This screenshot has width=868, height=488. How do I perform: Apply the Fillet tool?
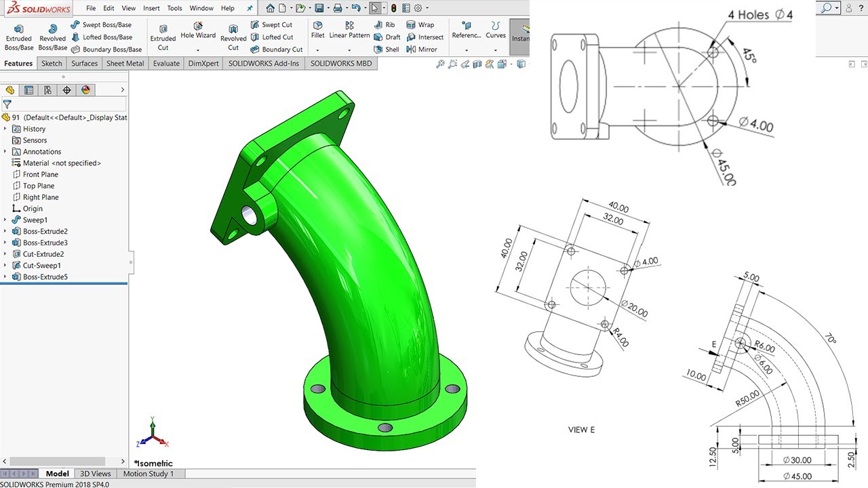coord(317,30)
